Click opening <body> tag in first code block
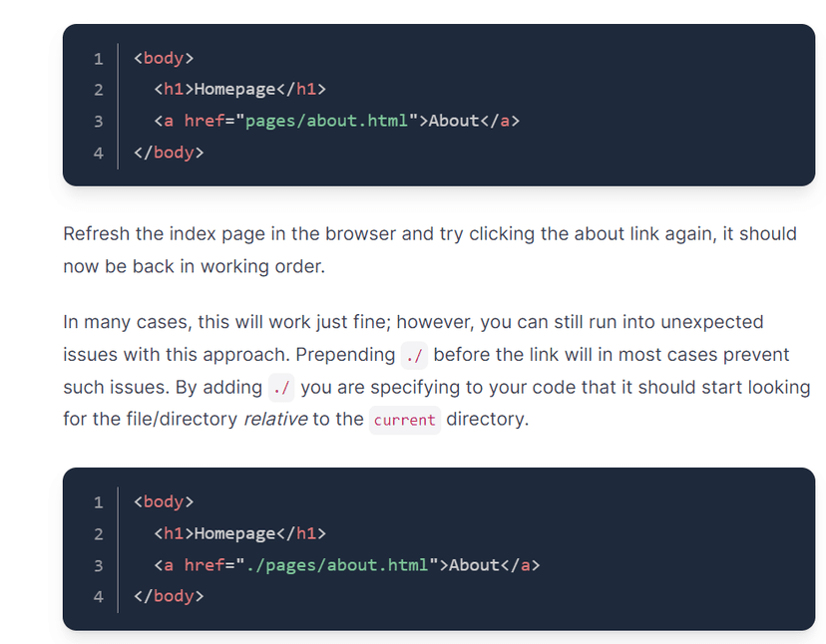 [164, 58]
